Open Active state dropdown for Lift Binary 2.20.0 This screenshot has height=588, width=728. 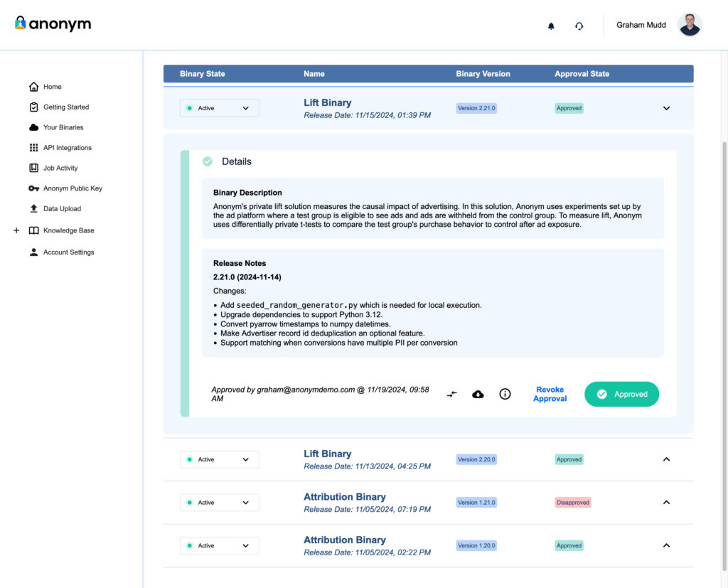coord(219,459)
